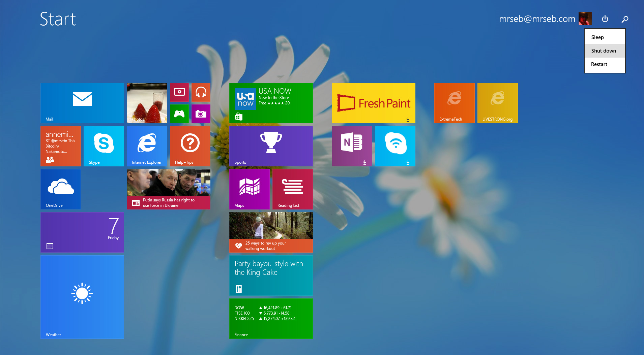644x355 pixels.
Task: Open OneDrive
Action: coord(60,189)
